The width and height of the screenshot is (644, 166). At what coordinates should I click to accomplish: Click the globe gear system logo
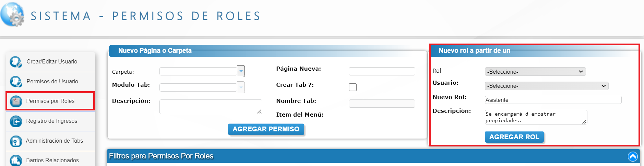[13, 14]
